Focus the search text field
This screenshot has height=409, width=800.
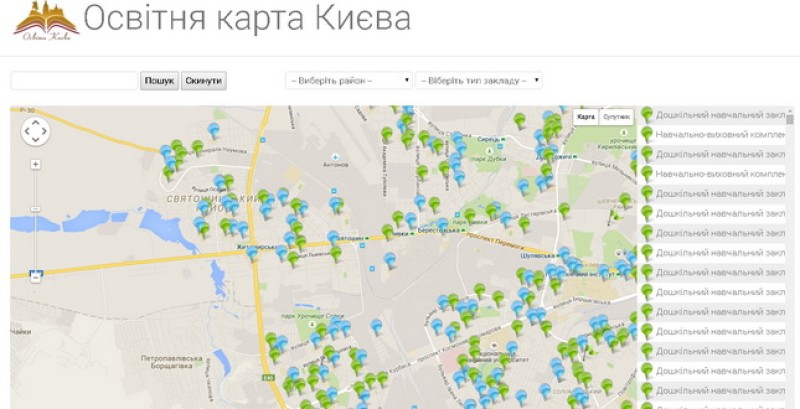point(74,81)
